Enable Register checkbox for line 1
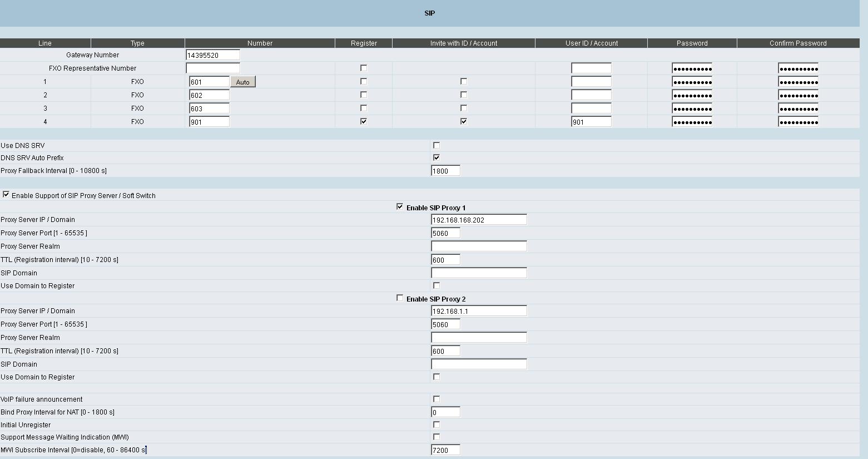The height and width of the screenshot is (459, 868). click(x=364, y=81)
